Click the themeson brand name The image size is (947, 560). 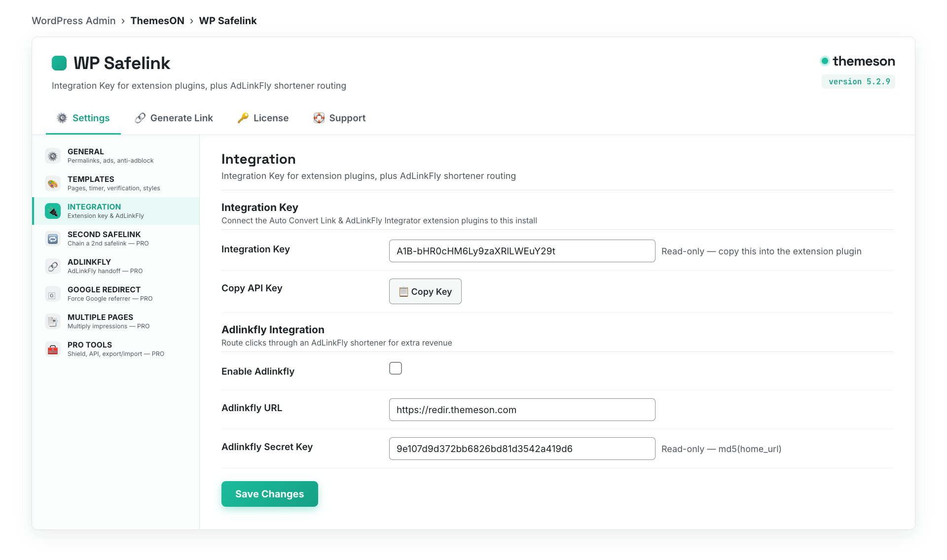864,61
